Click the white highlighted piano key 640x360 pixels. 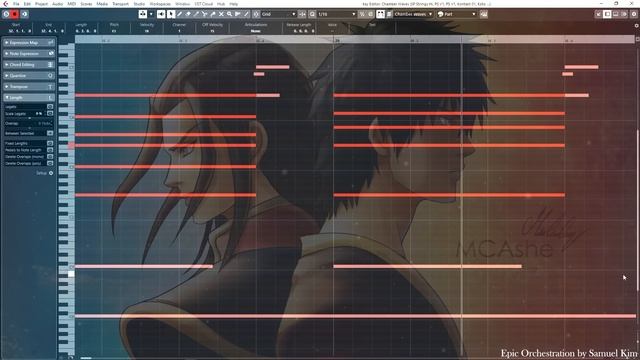(71, 274)
